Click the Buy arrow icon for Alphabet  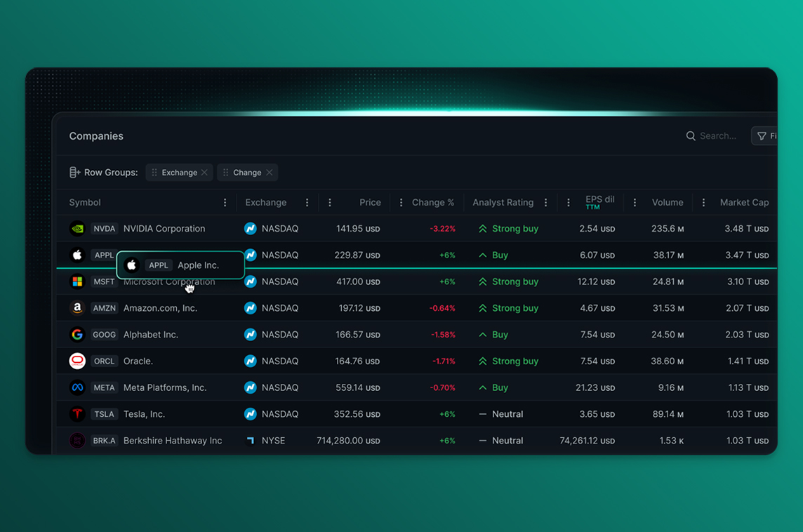click(x=482, y=334)
